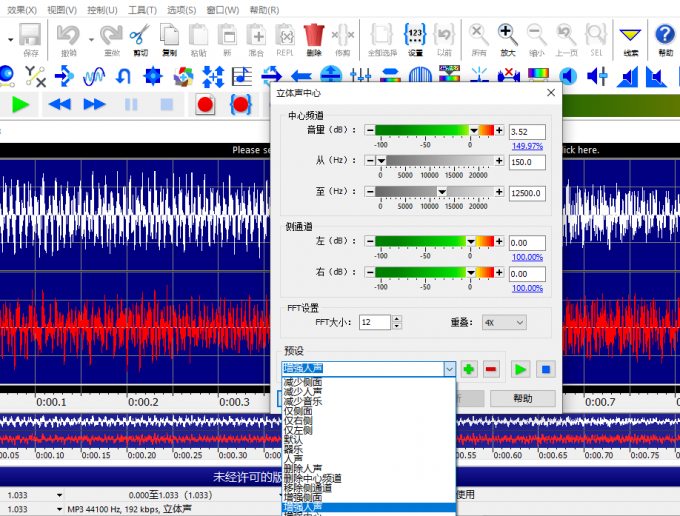This screenshot has height=516, width=680.
Task: Click the 至 (Hz) value input field
Action: coord(526,193)
